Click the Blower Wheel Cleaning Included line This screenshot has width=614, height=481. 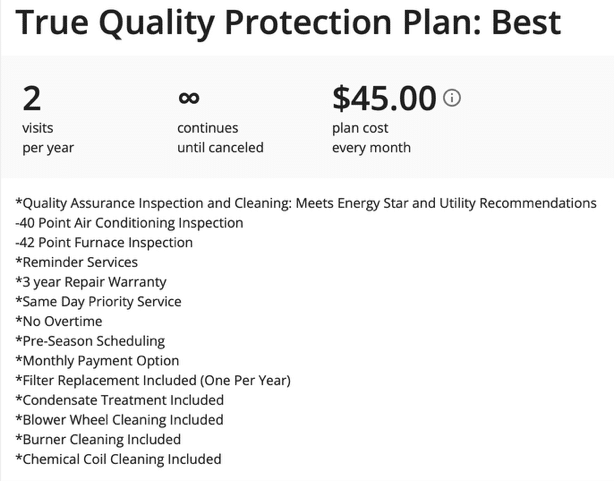pyautogui.click(x=119, y=420)
